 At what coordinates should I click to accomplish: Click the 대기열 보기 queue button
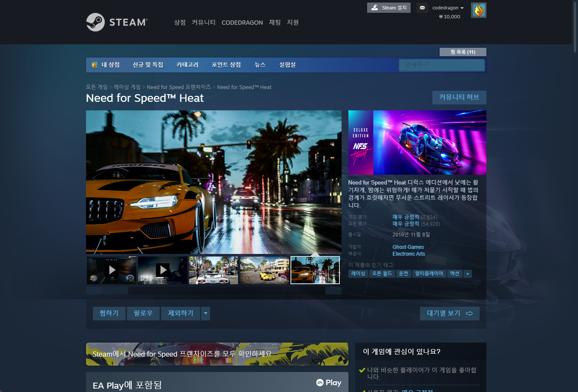click(x=450, y=313)
